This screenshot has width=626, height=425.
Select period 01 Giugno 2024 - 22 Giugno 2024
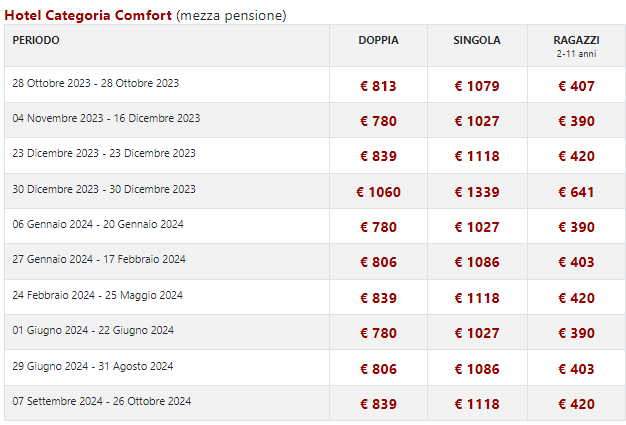(x=93, y=330)
